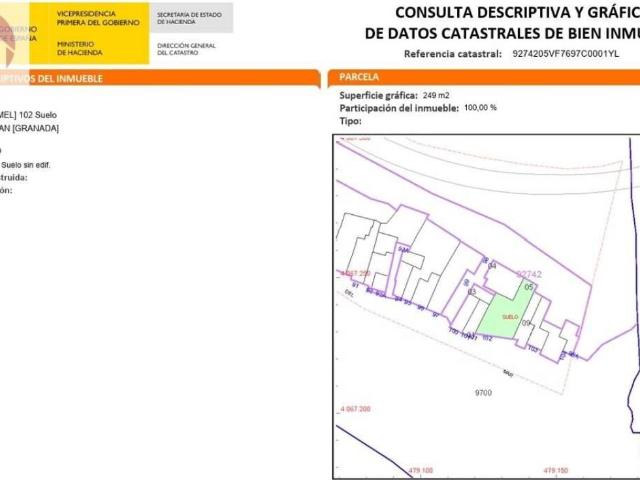Click parcel number '05' on the map
The width and height of the screenshot is (640, 480).
(x=529, y=287)
